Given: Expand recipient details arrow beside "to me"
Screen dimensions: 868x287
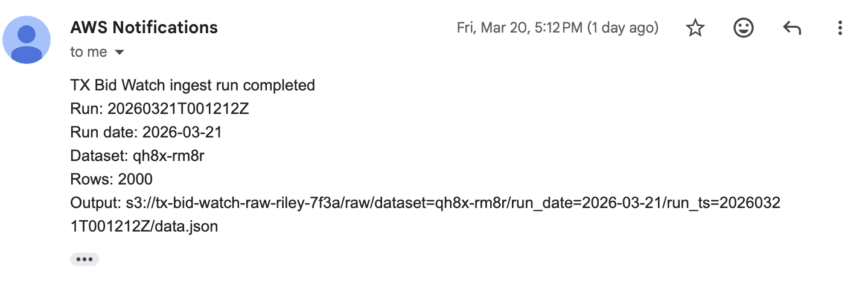Looking at the screenshot, I should [120, 52].
